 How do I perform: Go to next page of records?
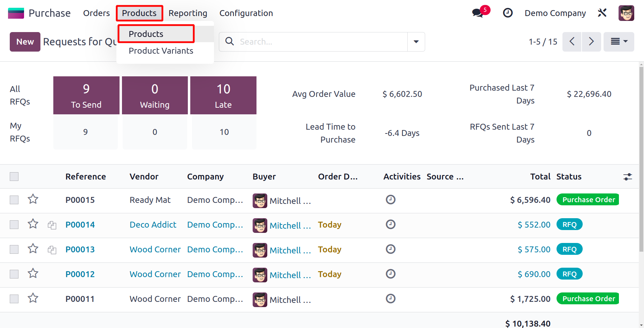(x=591, y=42)
